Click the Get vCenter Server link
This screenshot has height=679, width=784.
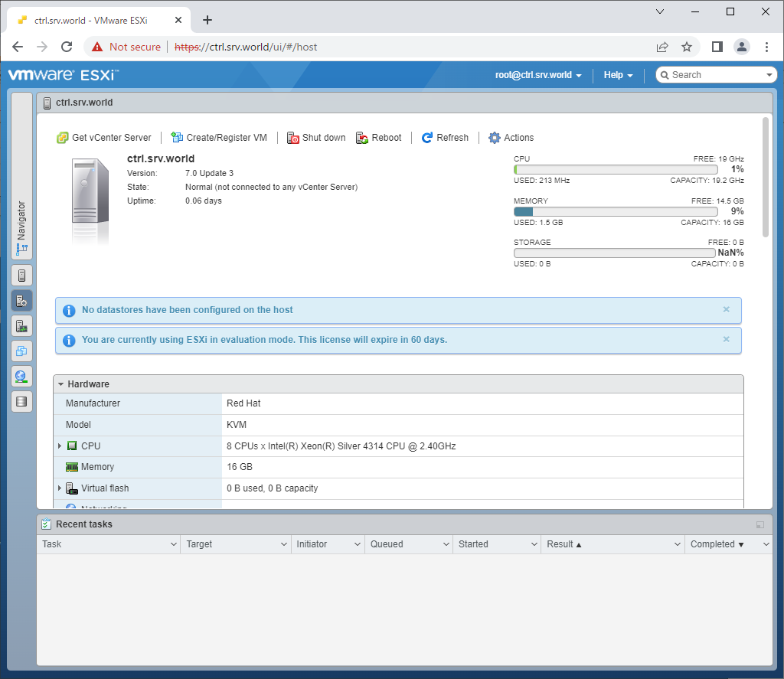tap(105, 138)
